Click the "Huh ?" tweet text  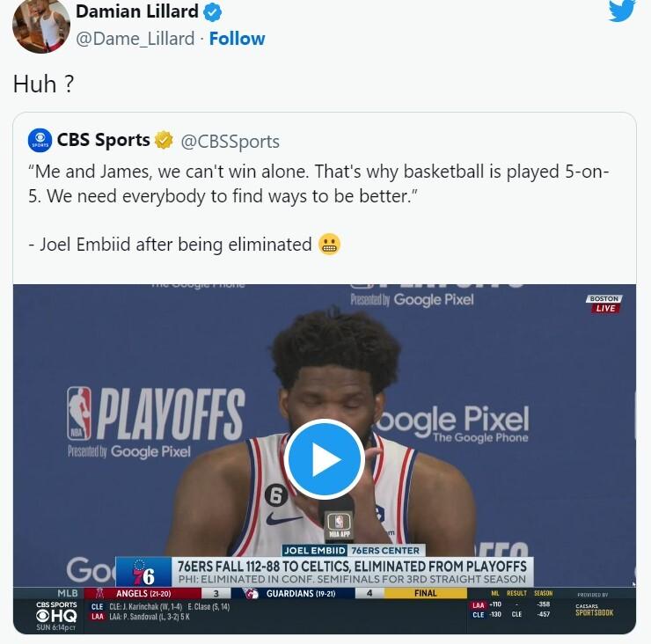pyautogui.click(x=44, y=84)
